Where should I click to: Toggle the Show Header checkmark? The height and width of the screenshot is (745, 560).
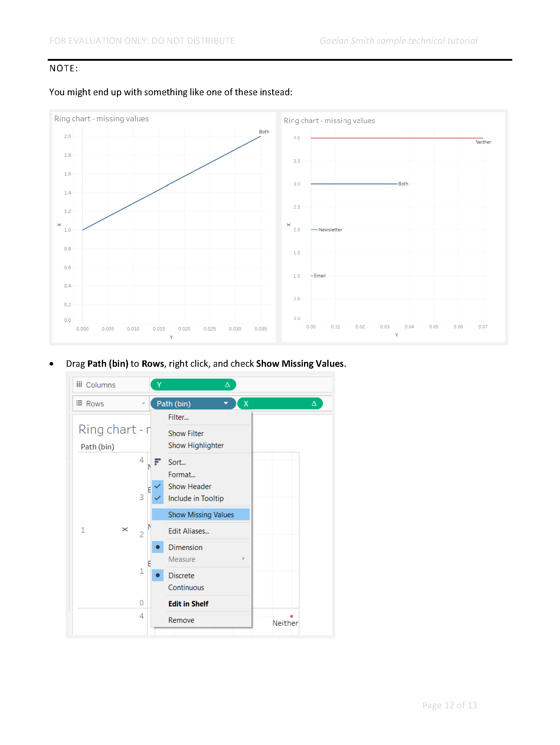click(x=157, y=486)
